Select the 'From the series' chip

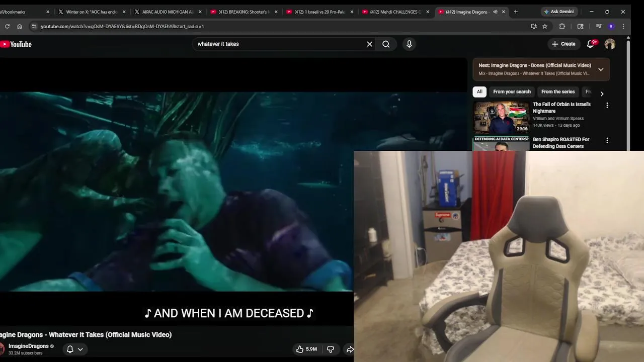click(557, 92)
